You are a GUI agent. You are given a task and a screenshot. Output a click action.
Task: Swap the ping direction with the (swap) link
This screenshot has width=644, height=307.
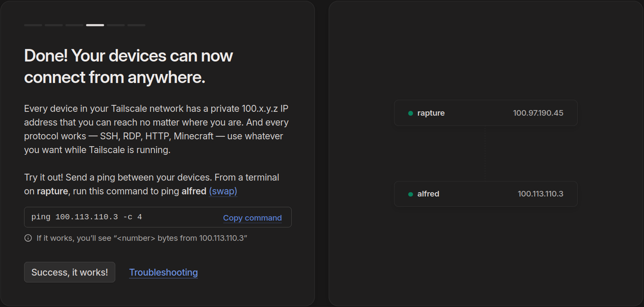click(x=223, y=191)
